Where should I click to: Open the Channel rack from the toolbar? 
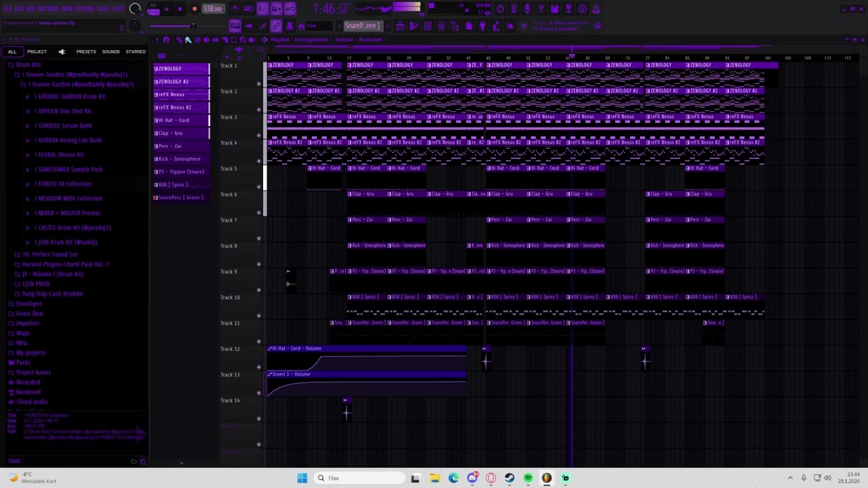click(427, 26)
